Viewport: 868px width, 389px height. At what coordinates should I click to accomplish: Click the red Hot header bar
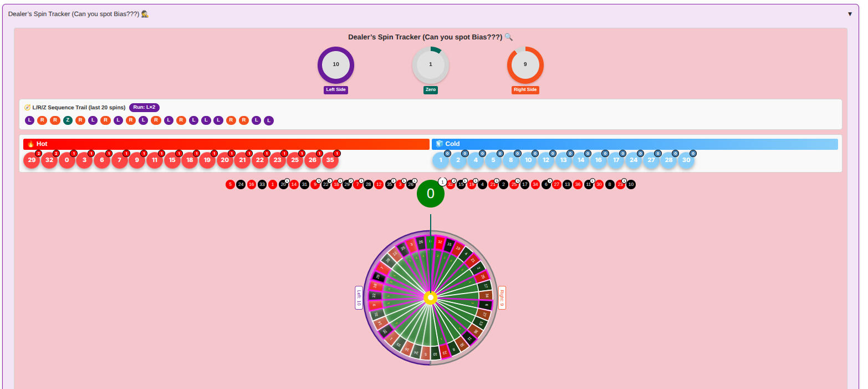226,144
